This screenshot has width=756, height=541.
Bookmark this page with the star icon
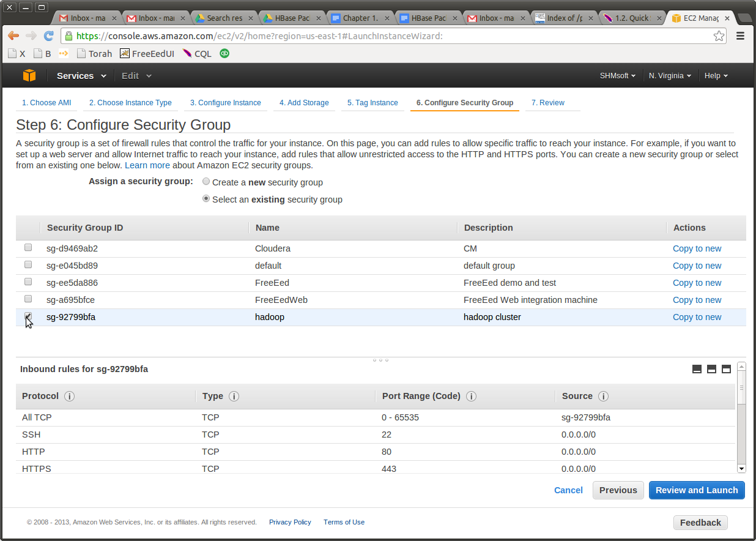(719, 36)
